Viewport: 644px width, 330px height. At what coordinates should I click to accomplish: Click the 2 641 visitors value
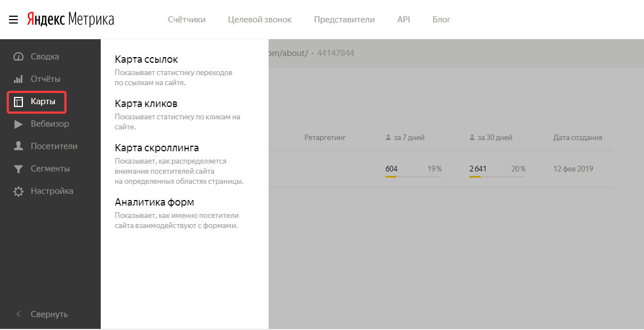478,169
